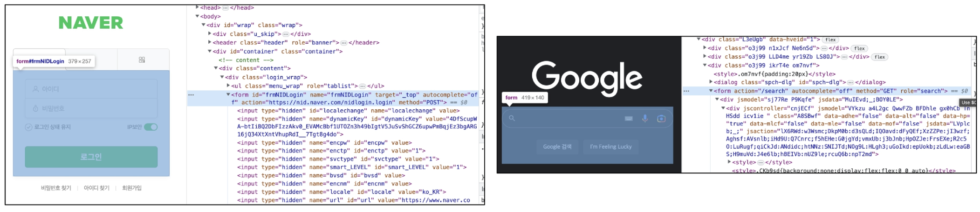Collapse the body element
The image size is (980, 212).
pyautogui.click(x=198, y=16)
